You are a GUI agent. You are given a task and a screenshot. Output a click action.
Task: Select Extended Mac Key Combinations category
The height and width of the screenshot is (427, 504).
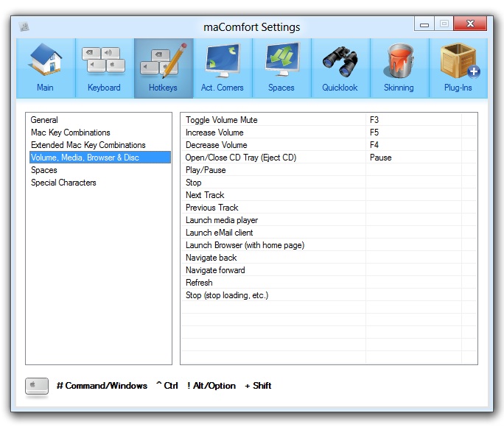pos(100,145)
